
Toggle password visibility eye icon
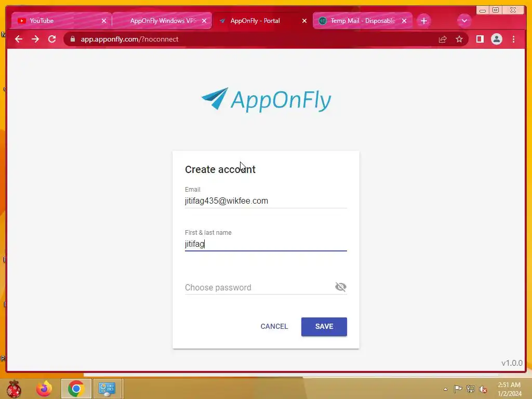(340, 287)
